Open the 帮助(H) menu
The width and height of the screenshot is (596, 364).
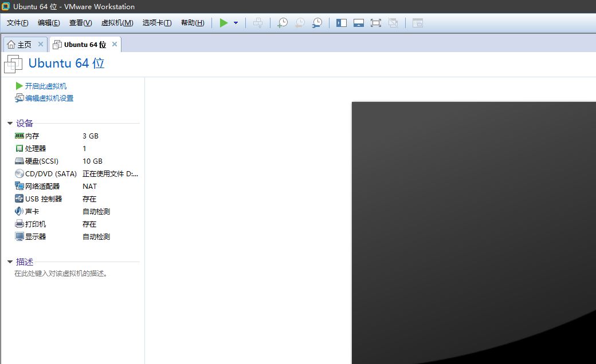[193, 23]
